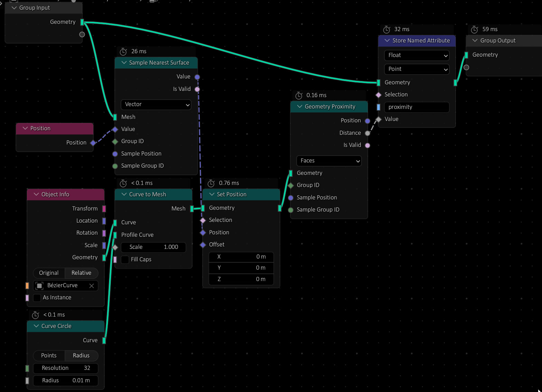The height and width of the screenshot is (392, 542).
Task: Click the Geometry Proximity Position output socket
Action: tap(367, 121)
